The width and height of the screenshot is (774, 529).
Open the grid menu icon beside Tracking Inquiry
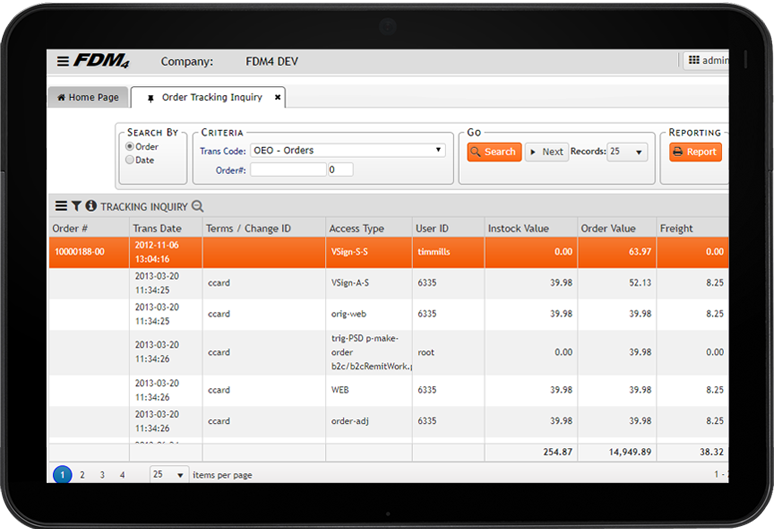[x=61, y=206]
